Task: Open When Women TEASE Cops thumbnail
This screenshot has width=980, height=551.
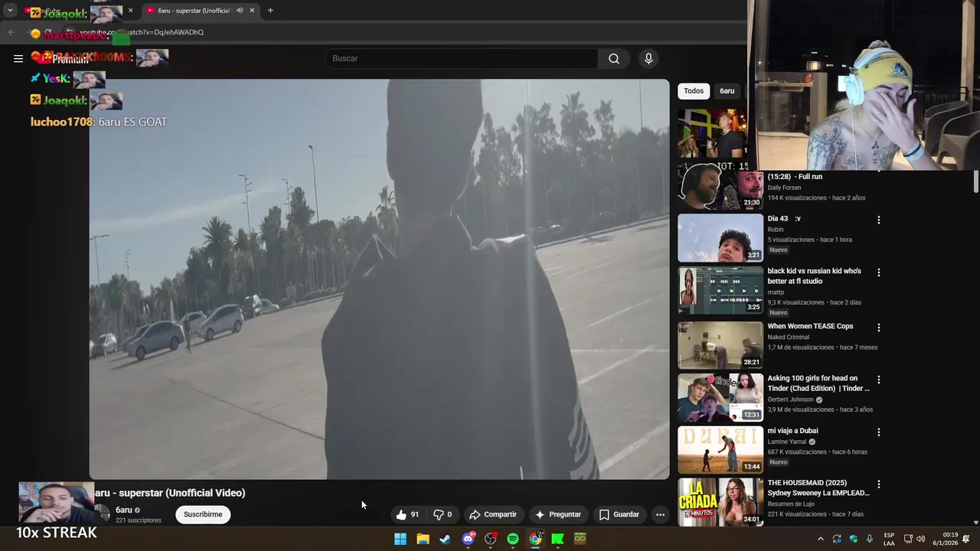Action: pos(720,345)
